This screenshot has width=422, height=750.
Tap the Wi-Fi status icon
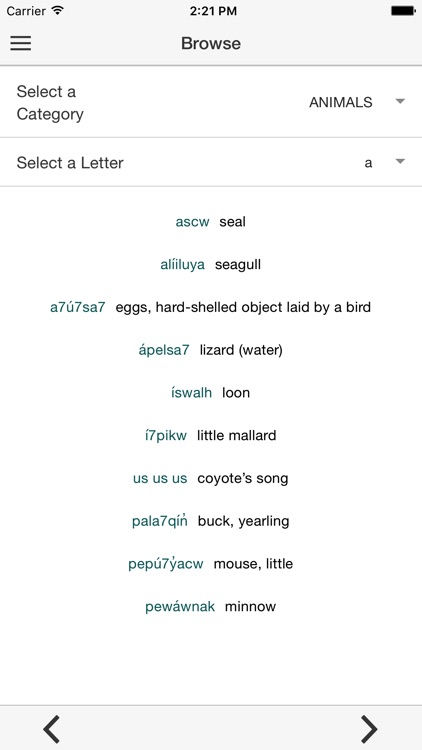pyautogui.click(x=58, y=11)
